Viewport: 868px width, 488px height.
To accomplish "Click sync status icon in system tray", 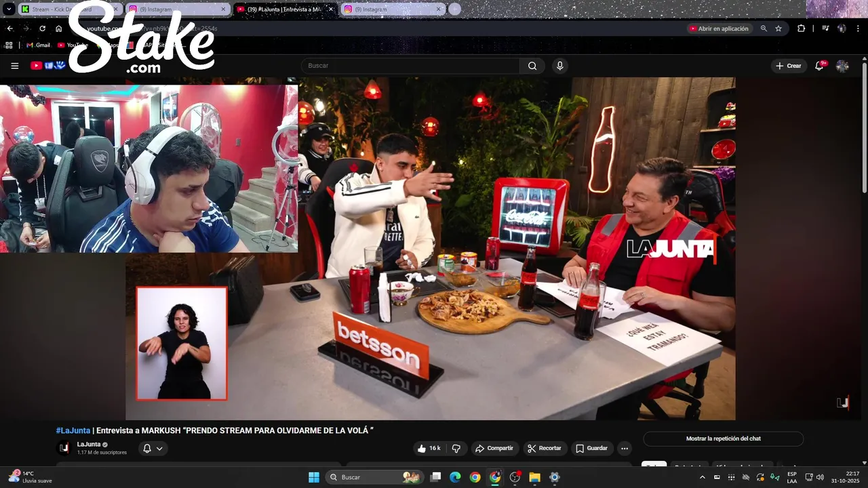I will pos(760,477).
